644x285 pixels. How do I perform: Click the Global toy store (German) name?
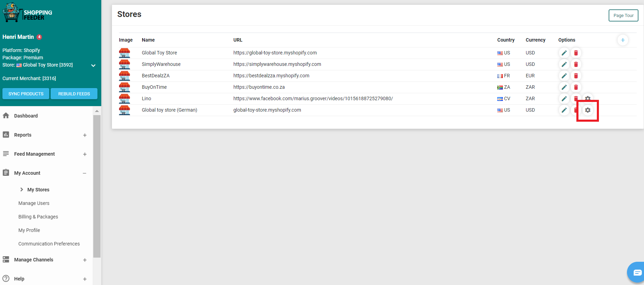click(169, 110)
